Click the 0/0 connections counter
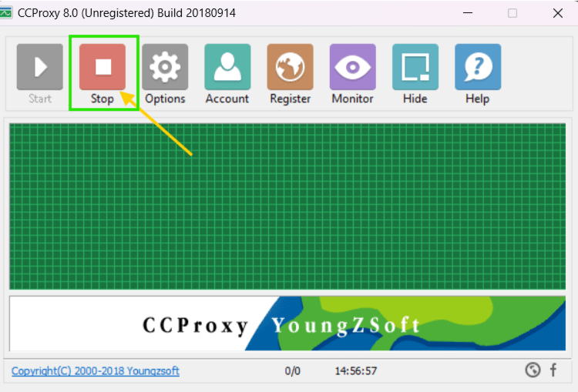 click(x=292, y=371)
